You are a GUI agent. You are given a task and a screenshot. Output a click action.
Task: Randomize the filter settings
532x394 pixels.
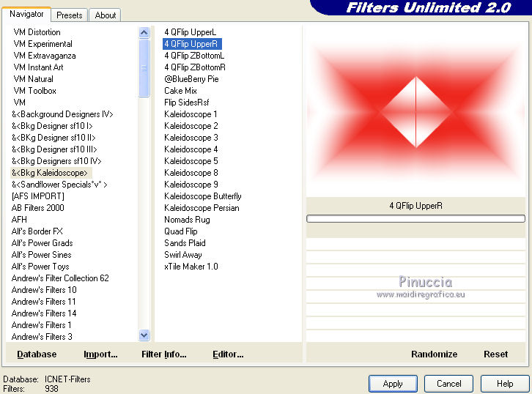pyautogui.click(x=435, y=354)
